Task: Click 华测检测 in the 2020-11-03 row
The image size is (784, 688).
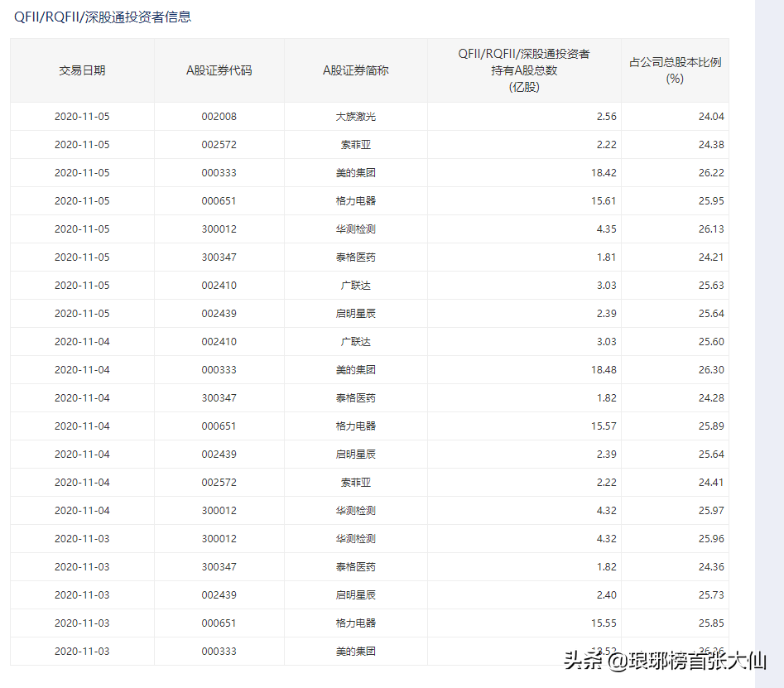Action: coord(355,539)
